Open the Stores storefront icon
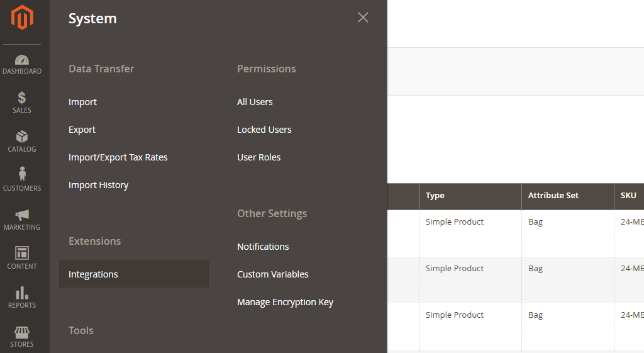644x353 pixels. [22, 332]
